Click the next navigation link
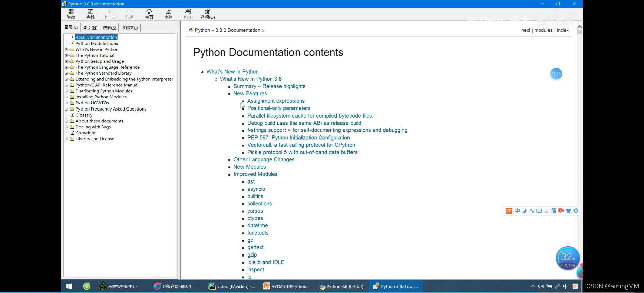 (x=526, y=30)
